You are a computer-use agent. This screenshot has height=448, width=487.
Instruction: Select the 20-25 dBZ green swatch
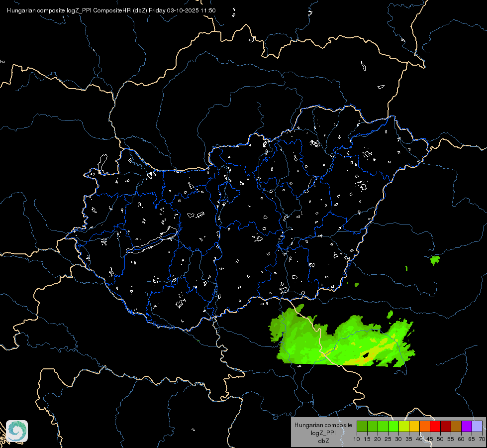(x=383, y=426)
